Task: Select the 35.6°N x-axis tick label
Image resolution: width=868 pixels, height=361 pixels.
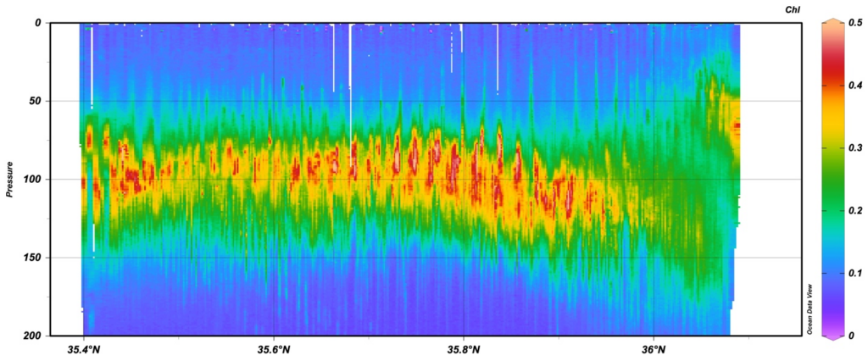Action: pyautogui.click(x=274, y=349)
